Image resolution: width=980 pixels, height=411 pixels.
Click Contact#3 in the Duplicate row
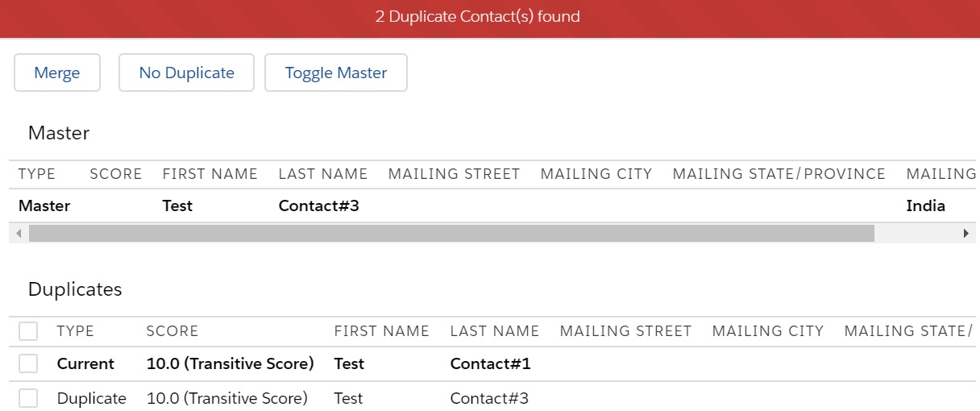(489, 398)
